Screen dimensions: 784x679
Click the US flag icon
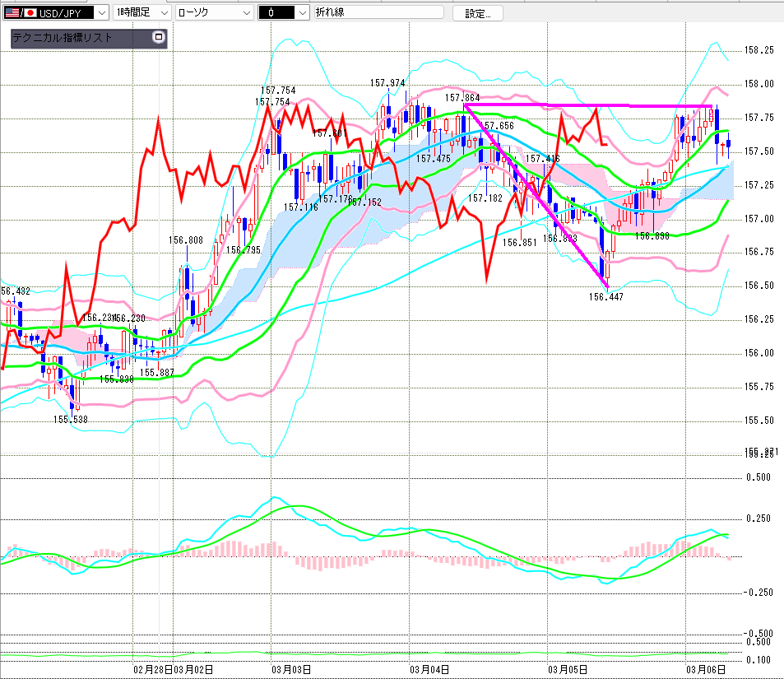(10, 12)
